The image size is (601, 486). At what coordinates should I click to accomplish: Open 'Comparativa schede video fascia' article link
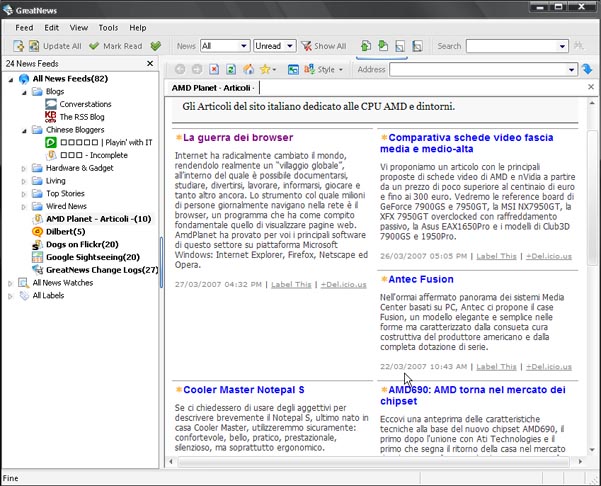[x=466, y=143]
